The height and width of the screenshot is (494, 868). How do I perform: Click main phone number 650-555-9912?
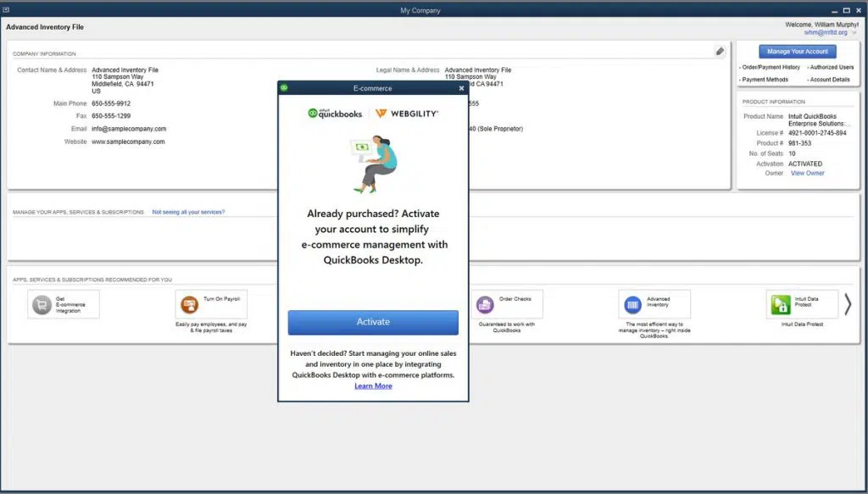pos(111,103)
